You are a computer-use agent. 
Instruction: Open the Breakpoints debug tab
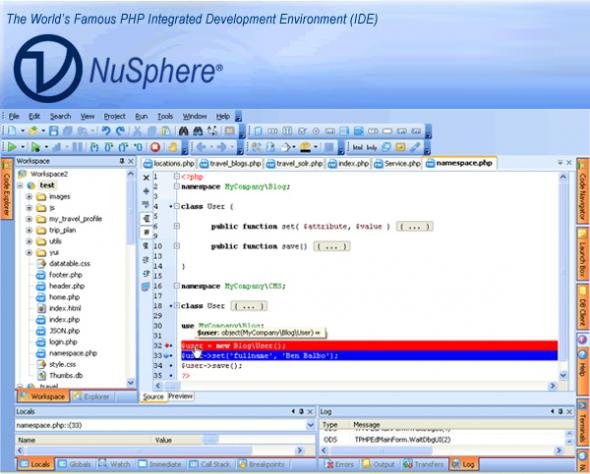pyautogui.click(x=262, y=465)
